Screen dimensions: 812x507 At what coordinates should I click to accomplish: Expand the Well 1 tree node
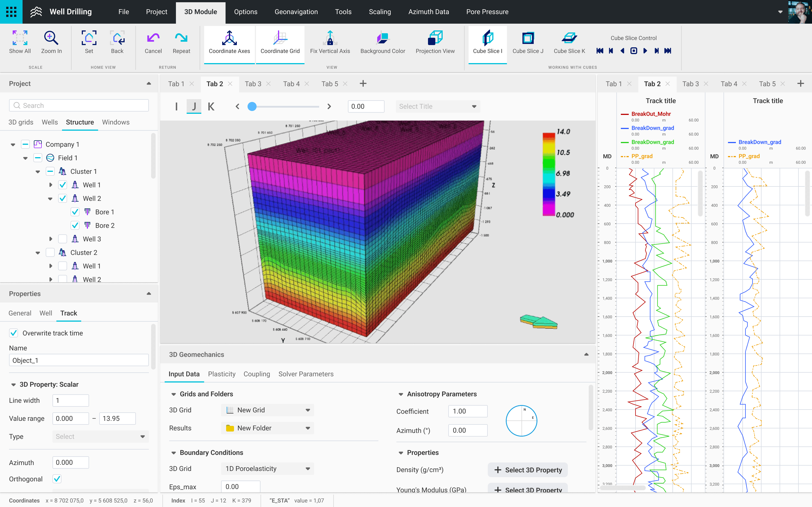click(51, 185)
